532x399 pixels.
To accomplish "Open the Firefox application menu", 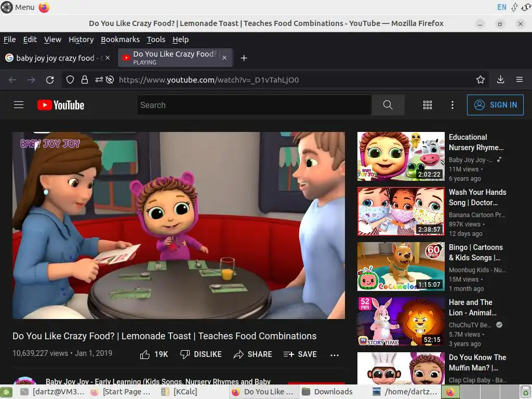I will (x=520, y=79).
